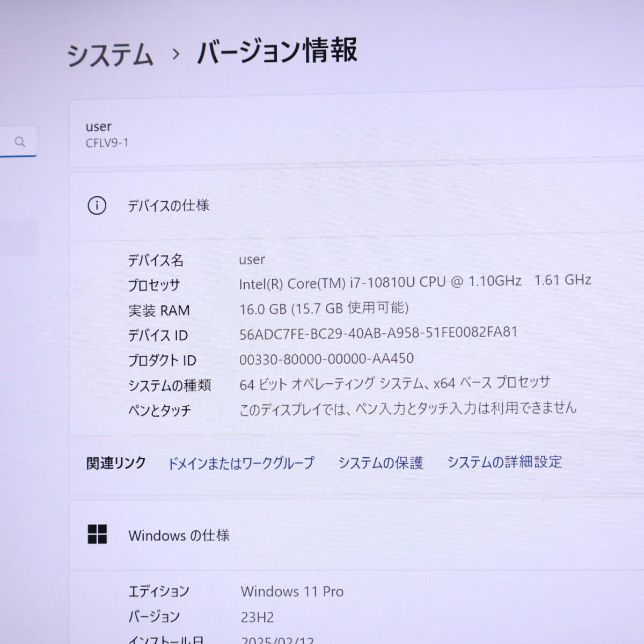Click the search magnifier icon in sidebar
644x644 pixels.
point(20,142)
